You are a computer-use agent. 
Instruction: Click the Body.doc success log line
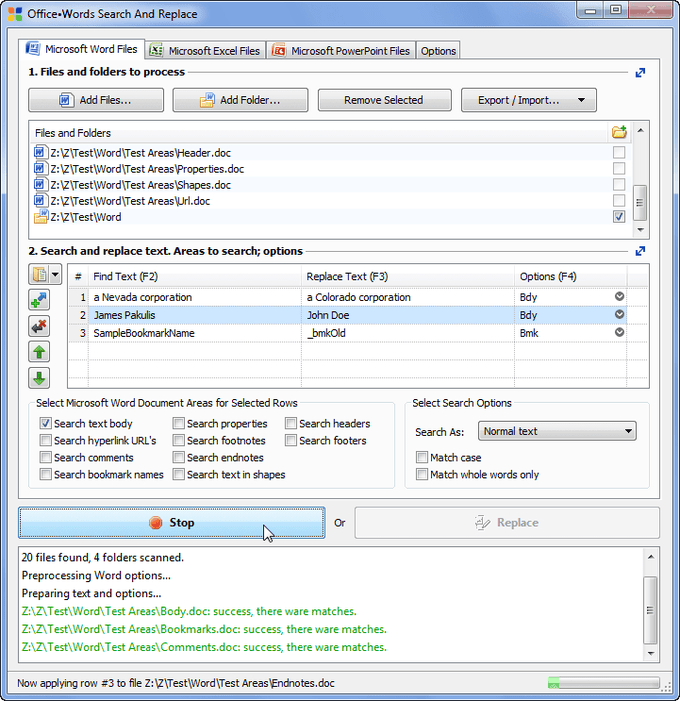click(189, 611)
